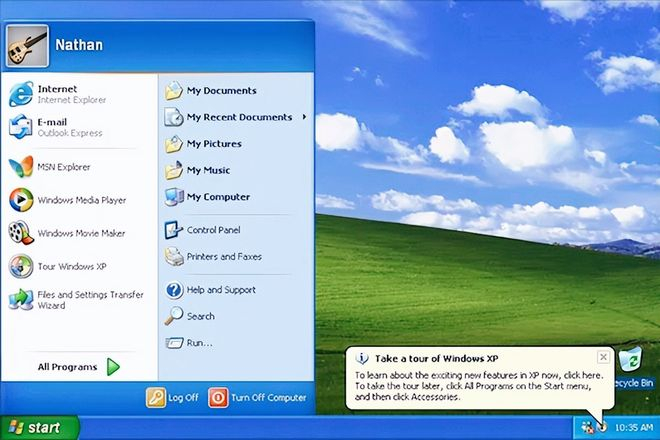Select the Help and Support label
The image size is (660, 440).
221,290
